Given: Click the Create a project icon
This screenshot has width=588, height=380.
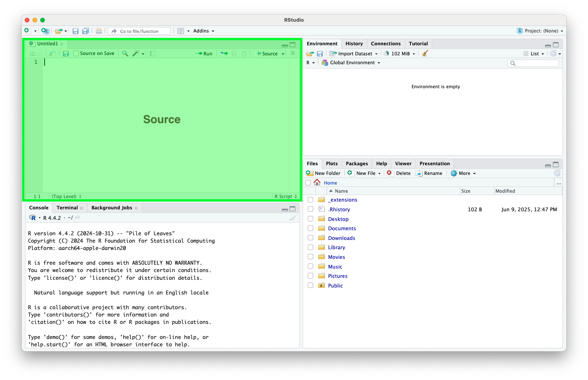Looking at the screenshot, I should 45,31.
